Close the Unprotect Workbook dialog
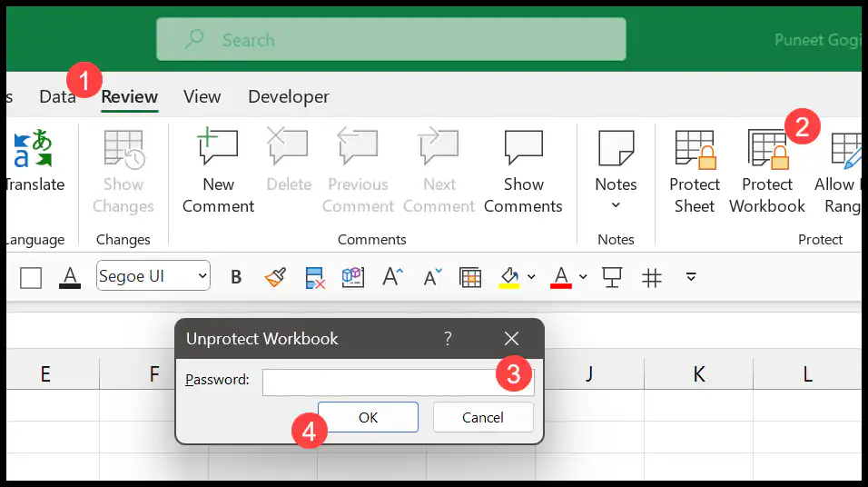This screenshot has height=487, width=868. pyautogui.click(x=511, y=339)
